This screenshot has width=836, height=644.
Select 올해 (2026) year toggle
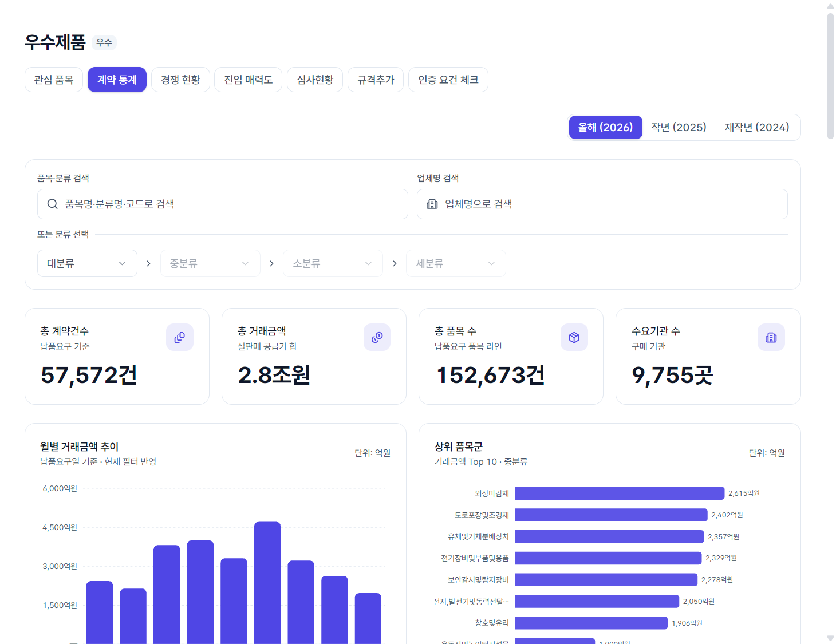click(x=605, y=127)
